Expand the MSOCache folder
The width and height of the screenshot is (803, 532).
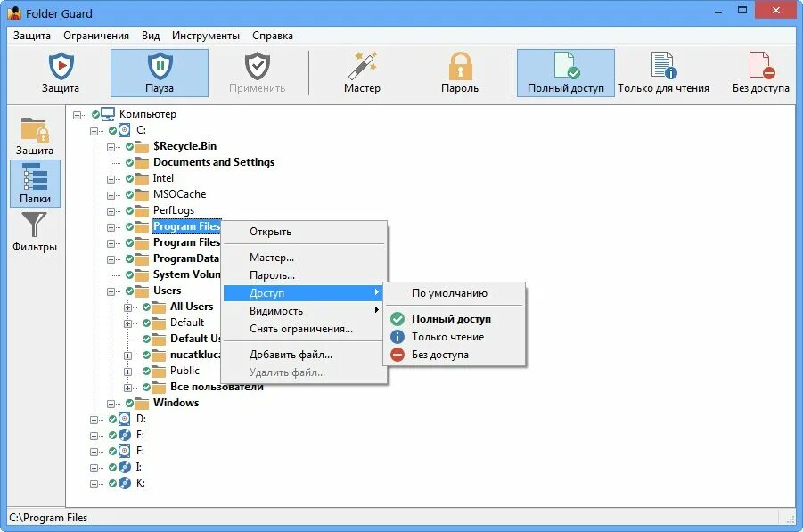tap(111, 195)
